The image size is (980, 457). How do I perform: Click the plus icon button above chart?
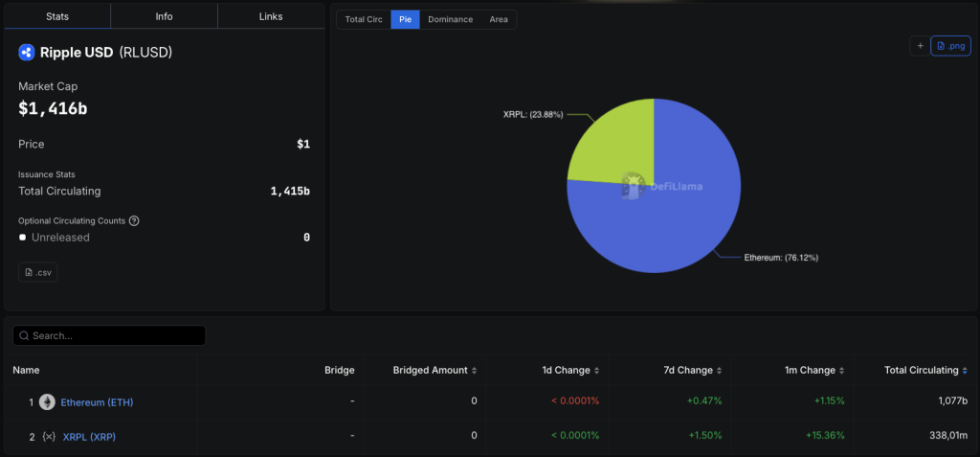coord(920,45)
